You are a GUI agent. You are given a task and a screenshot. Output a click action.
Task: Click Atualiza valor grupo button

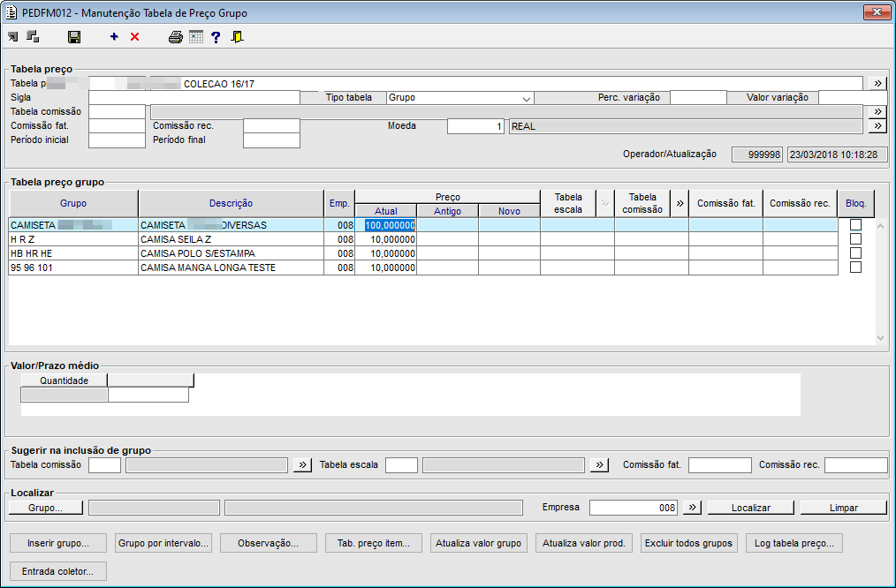(479, 544)
